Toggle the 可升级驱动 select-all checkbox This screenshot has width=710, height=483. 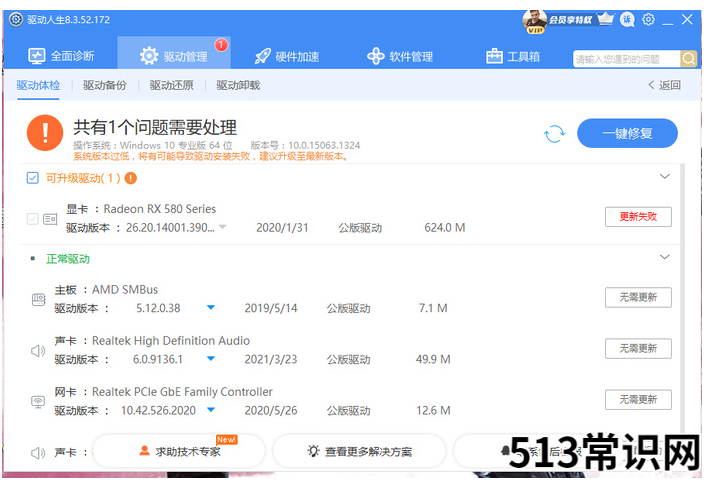coord(33,178)
